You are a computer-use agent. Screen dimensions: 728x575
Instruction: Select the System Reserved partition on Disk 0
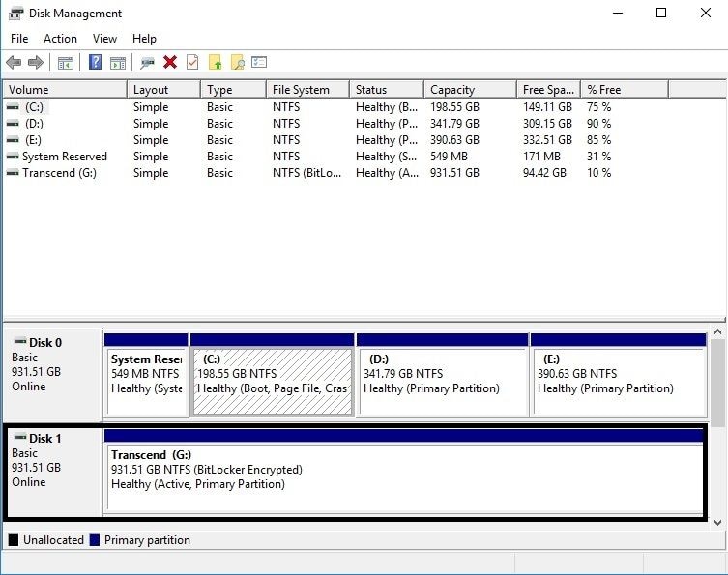point(146,375)
